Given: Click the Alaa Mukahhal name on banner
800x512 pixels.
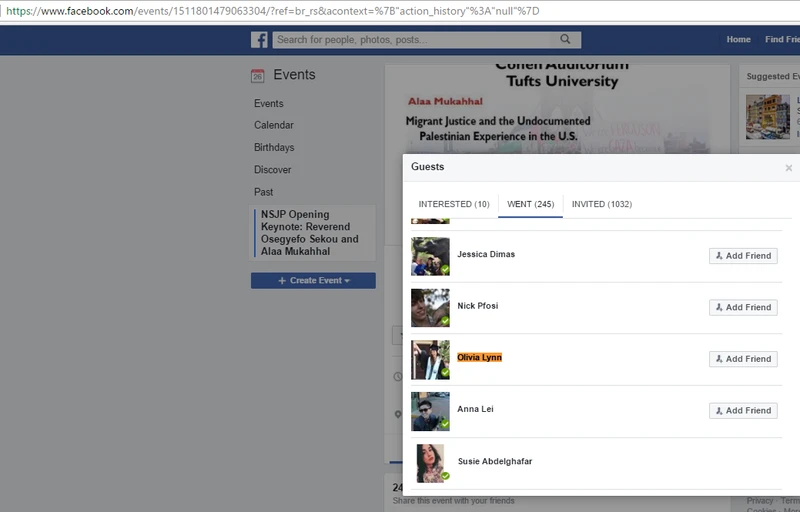Looking at the screenshot, I should click(445, 101).
